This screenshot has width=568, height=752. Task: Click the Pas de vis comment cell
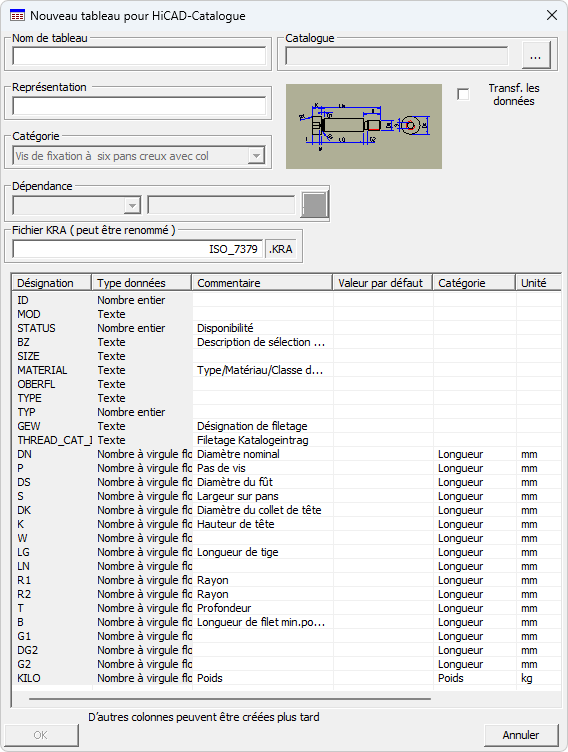point(262,468)
